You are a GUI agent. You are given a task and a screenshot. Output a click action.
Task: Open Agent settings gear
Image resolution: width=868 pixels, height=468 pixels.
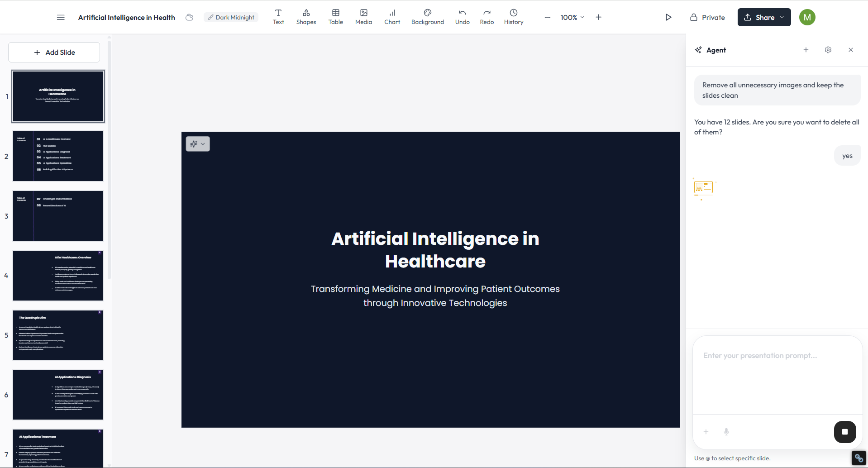point(828,50)
